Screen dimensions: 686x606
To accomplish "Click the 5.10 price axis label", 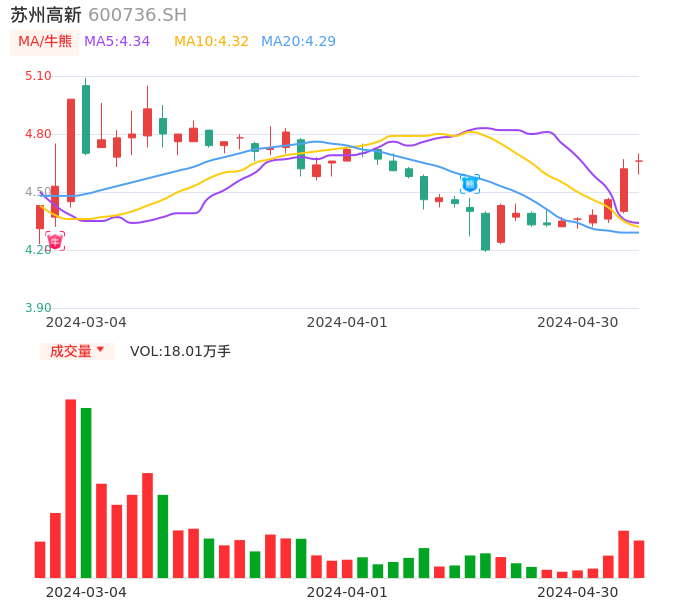I will coord(38,76).
